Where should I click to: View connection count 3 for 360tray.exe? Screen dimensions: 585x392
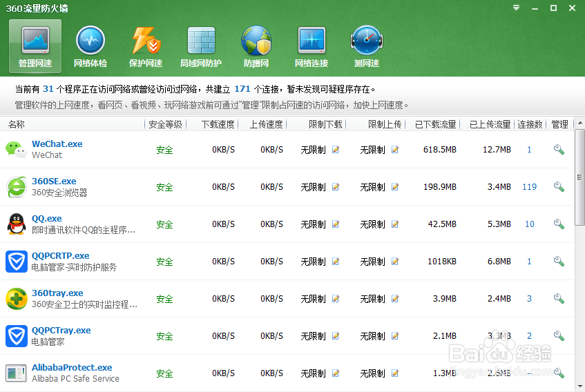tap(530, 298)
